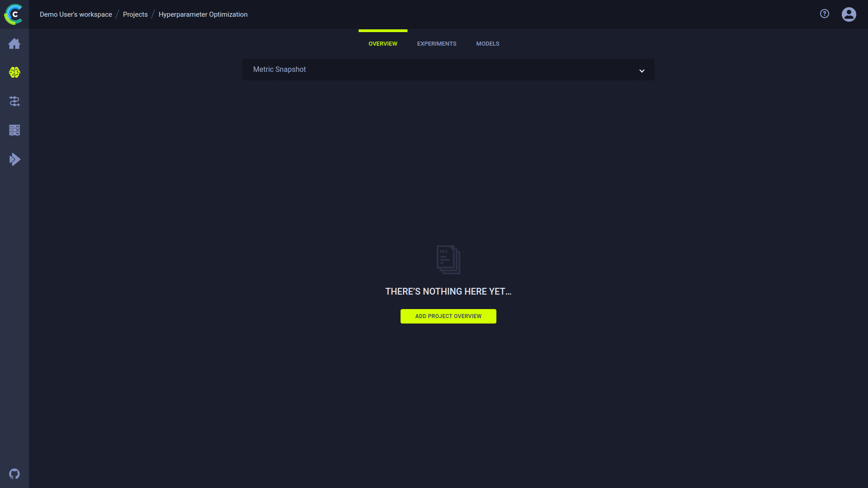Open the help question mark icon
This screenshot has width=868, height=488.
click(x=825, y=14)
